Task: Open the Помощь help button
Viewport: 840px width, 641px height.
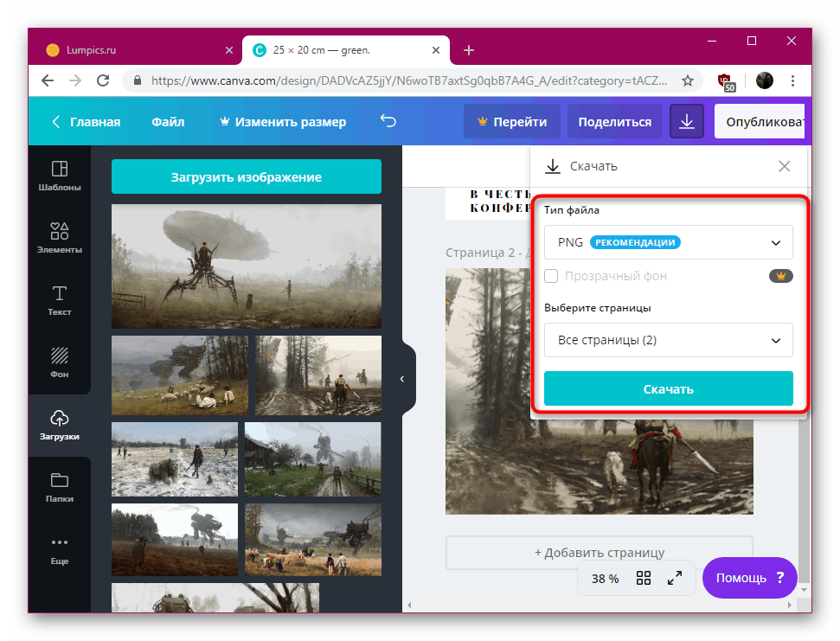Action: (x=749, y=578)
